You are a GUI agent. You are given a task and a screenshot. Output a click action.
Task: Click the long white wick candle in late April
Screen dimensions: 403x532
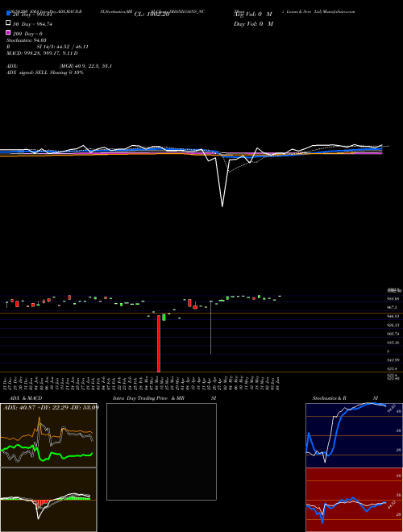210,328
